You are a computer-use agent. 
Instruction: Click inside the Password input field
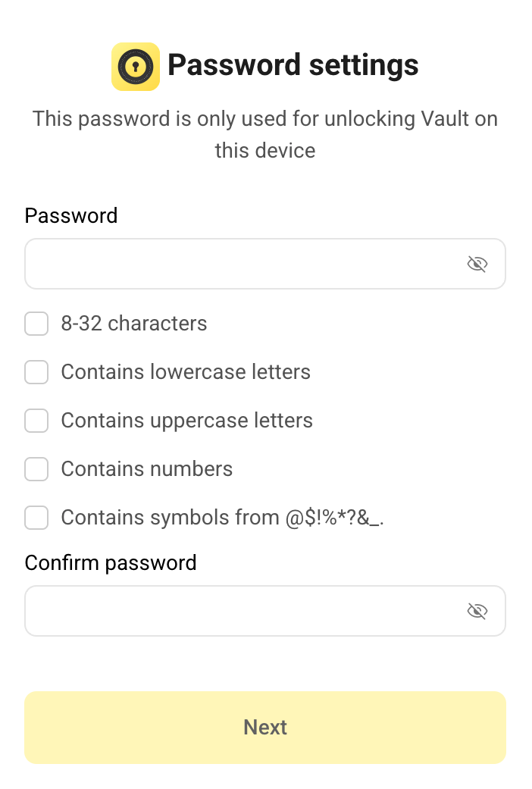point(243,264)
